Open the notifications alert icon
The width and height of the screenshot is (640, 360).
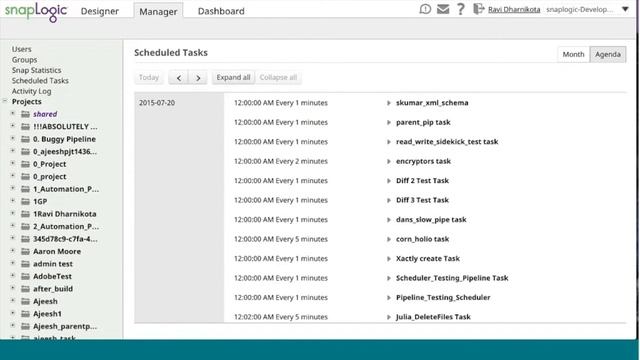425,9
